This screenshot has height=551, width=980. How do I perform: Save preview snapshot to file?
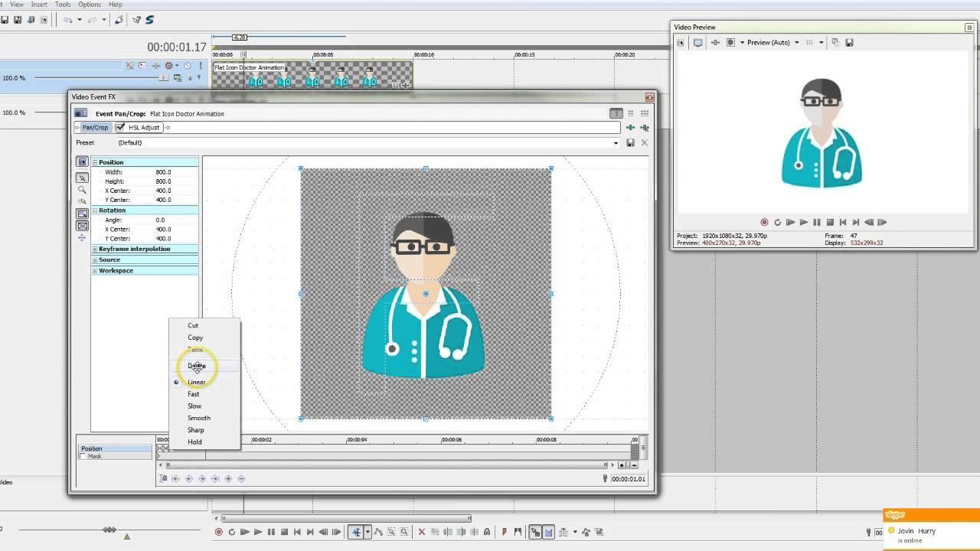pyautogui.click(x=849, y=43)
